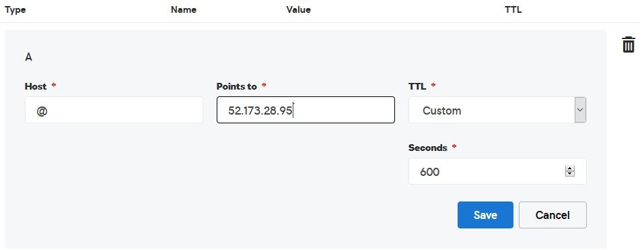Click the Points to IP address field
Image resolution: width=644 pixels, height=250 pixels.
tap(306, 110)
